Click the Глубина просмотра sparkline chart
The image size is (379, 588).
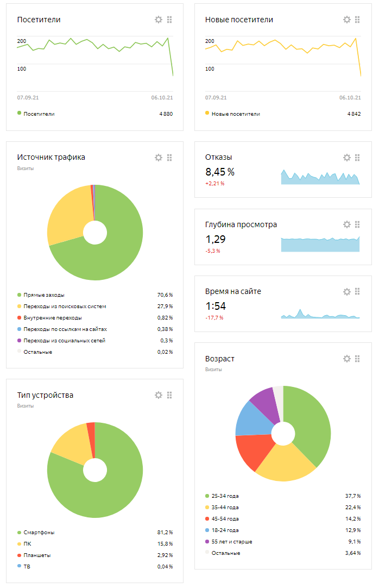(x=320, y=244)
